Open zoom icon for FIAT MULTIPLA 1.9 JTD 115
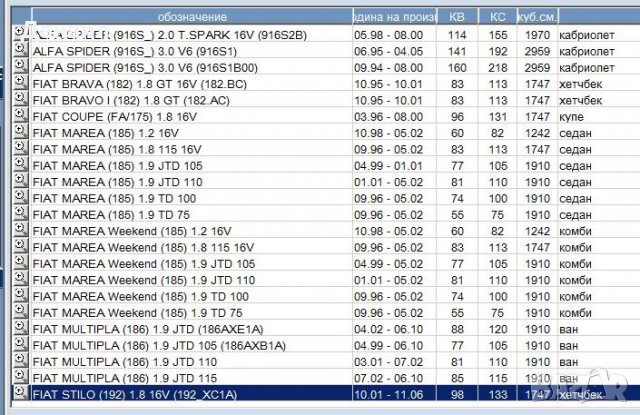640x415 pixels. tap(20, 377)
